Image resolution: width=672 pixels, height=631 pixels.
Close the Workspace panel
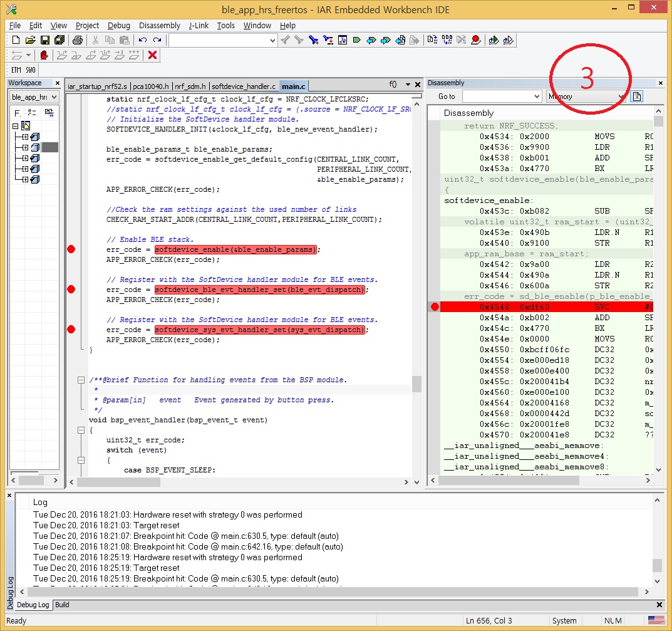[x=58, y=83]
